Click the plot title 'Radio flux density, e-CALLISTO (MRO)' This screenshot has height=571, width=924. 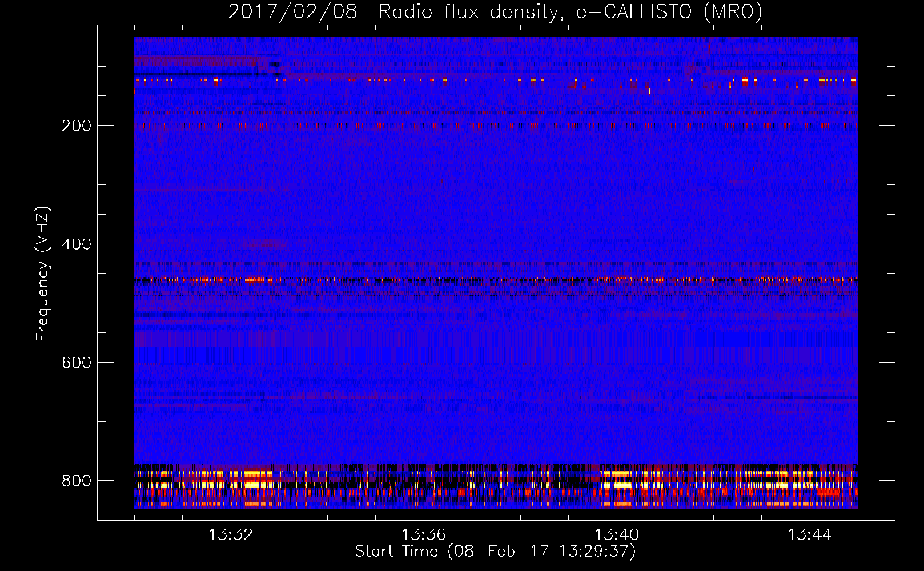tap(571, 11)
